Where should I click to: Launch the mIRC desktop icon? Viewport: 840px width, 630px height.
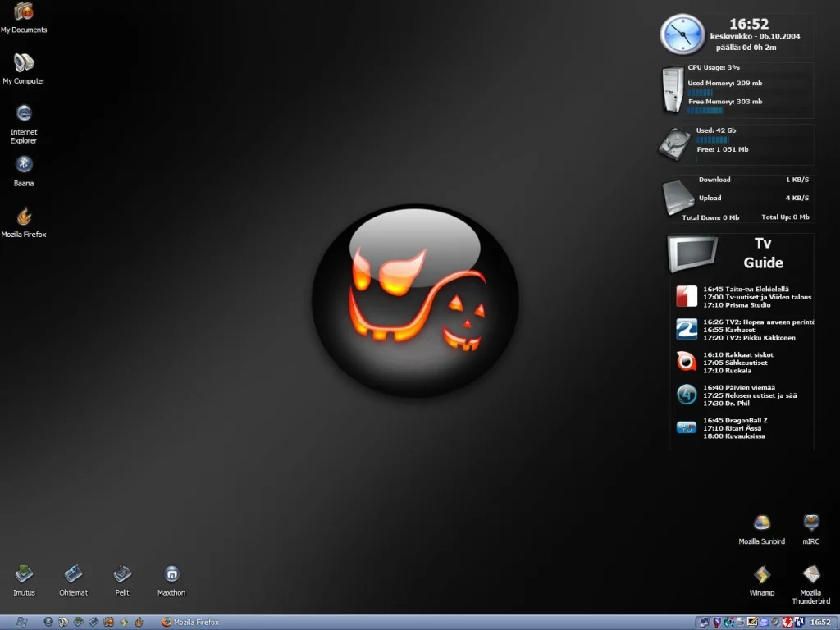811,523
